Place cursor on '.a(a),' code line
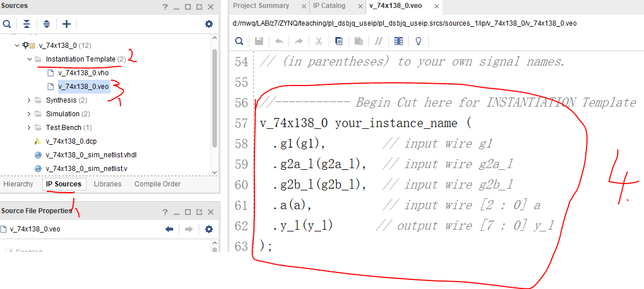 pos(292,205)
